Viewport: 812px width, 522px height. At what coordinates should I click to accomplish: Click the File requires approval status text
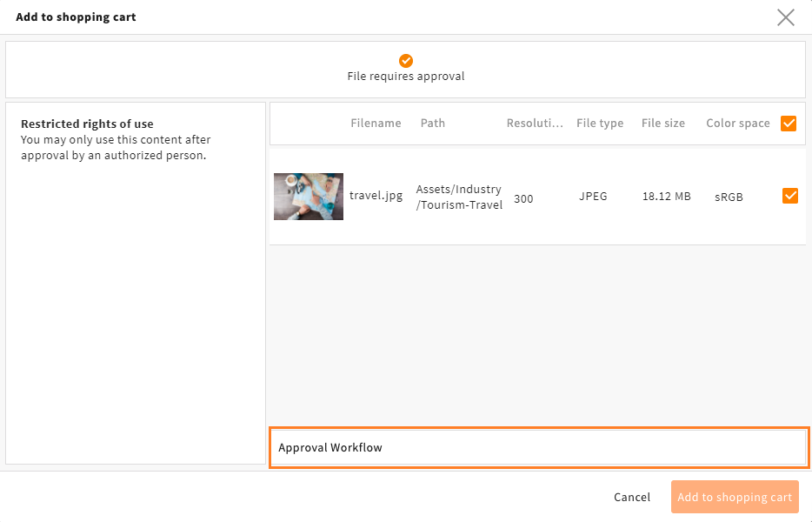(x=406, y=77)
